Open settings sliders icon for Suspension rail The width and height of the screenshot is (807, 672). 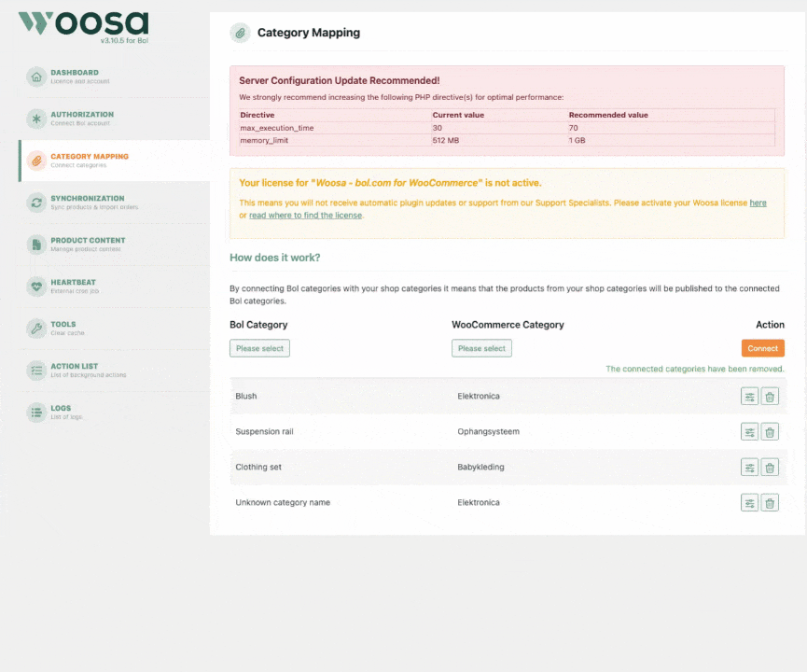click(x=749, y=432)
